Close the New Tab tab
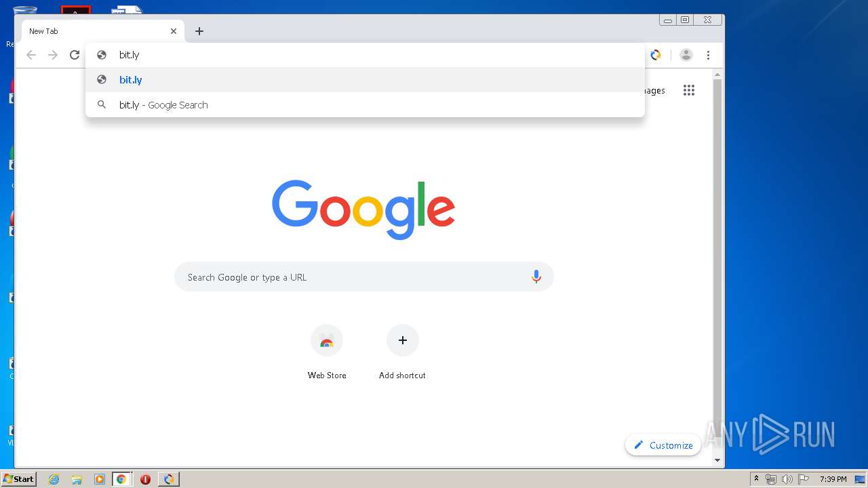 click(174, 31)
